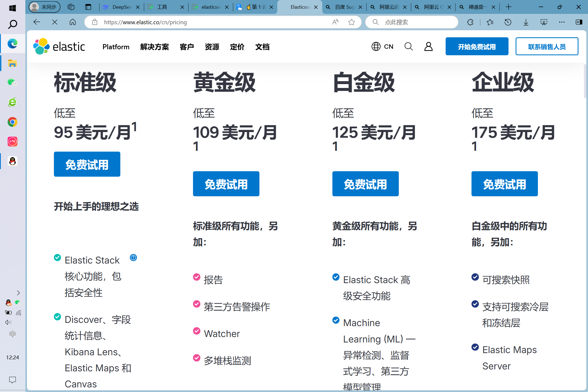This screenshot has height=392, width=588.
Task: Click 免费试用 under 黄金级
Action: [x=226, y=184]
